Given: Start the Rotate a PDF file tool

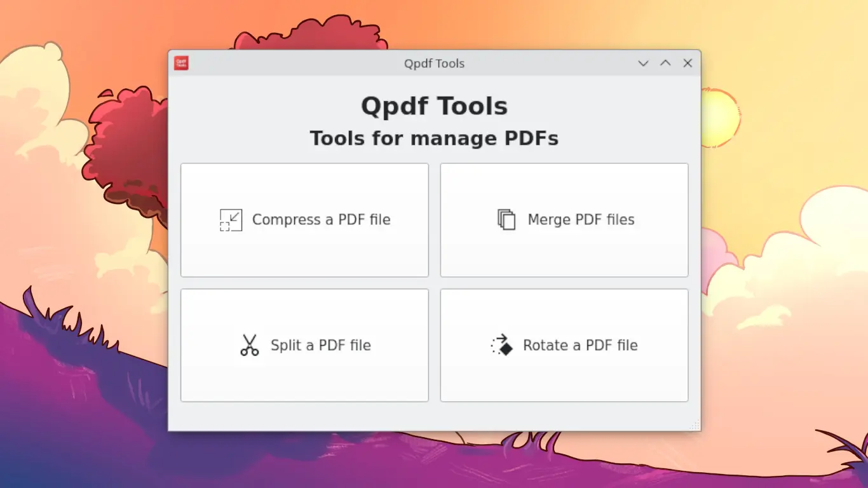Looking at the screenshot, I should coord(564,345).
